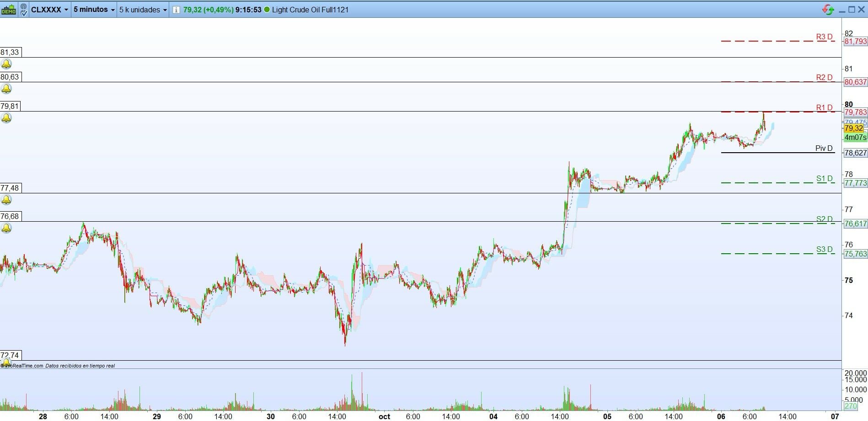
Task: Click the R3 D pivot label
Action: click(x=824, y=37)
